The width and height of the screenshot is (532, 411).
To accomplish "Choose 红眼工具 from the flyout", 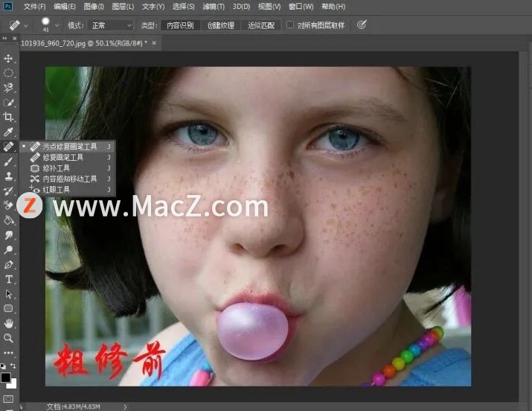I will 68,189.
